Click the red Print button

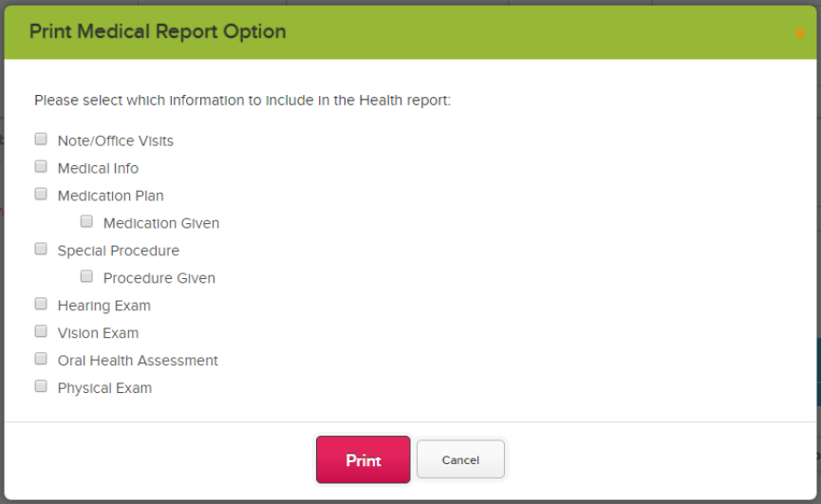[364, 459]
